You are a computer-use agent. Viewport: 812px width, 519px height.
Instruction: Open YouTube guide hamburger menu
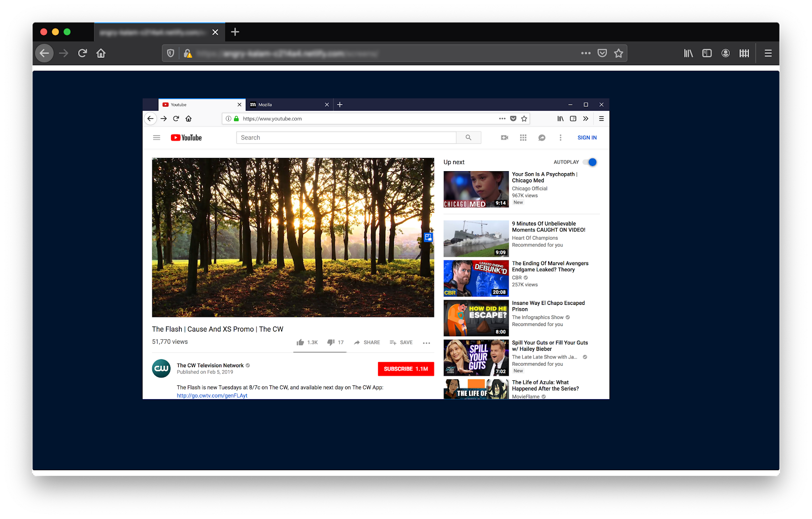click(x=157, y=138)
